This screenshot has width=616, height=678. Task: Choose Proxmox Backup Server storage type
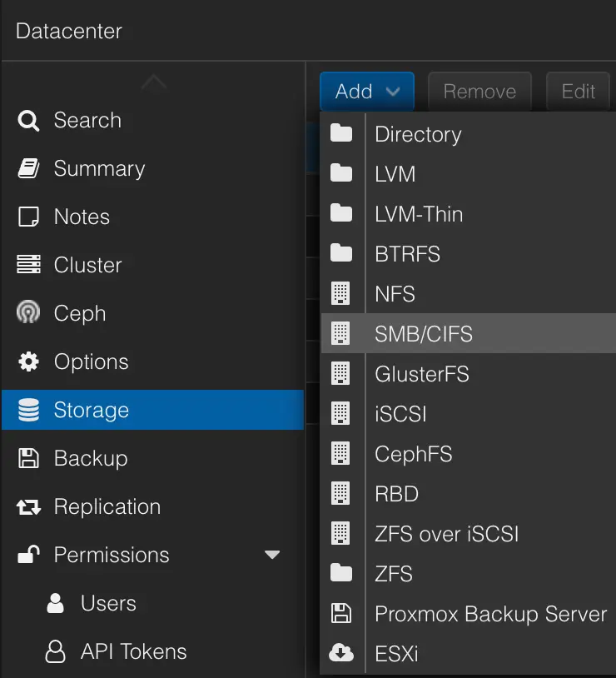(x=491, y=614)
